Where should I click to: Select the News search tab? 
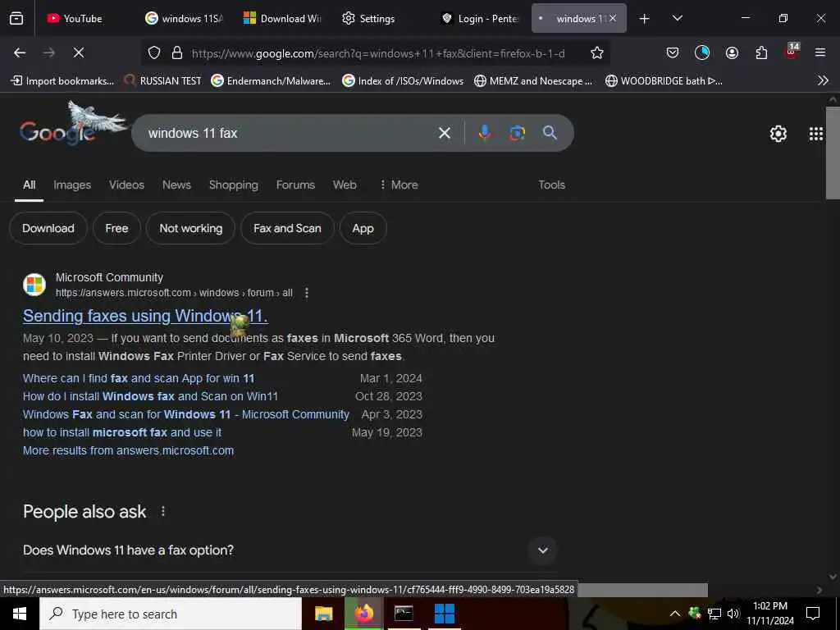(x=176, y=185)
